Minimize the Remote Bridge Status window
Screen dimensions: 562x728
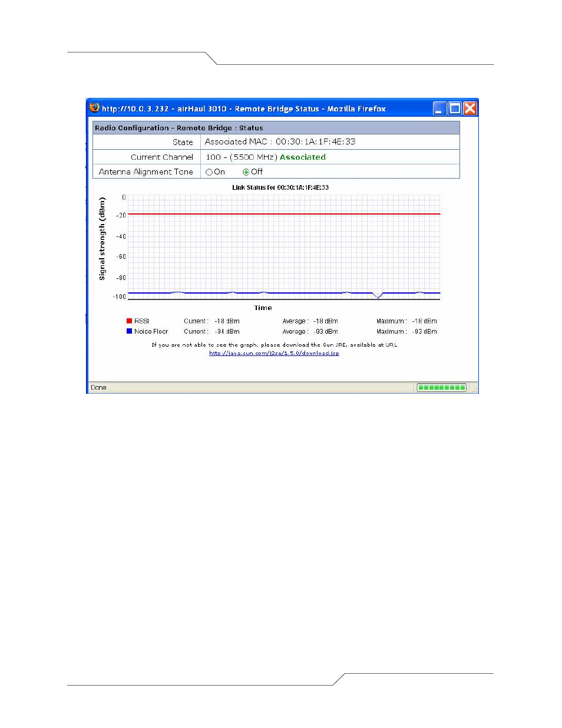click(x=439, y=108)
